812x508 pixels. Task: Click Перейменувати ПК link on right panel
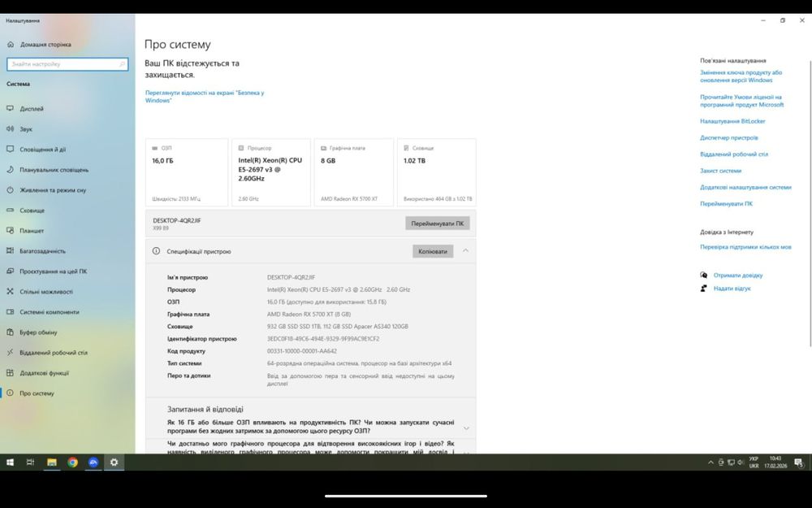726,204
